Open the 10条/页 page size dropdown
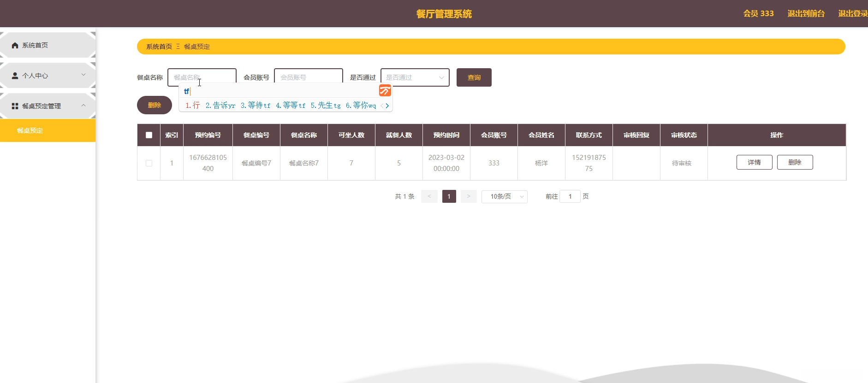Image resolution: width=868 pixels, height=383 pixels. tap(505, 196)
